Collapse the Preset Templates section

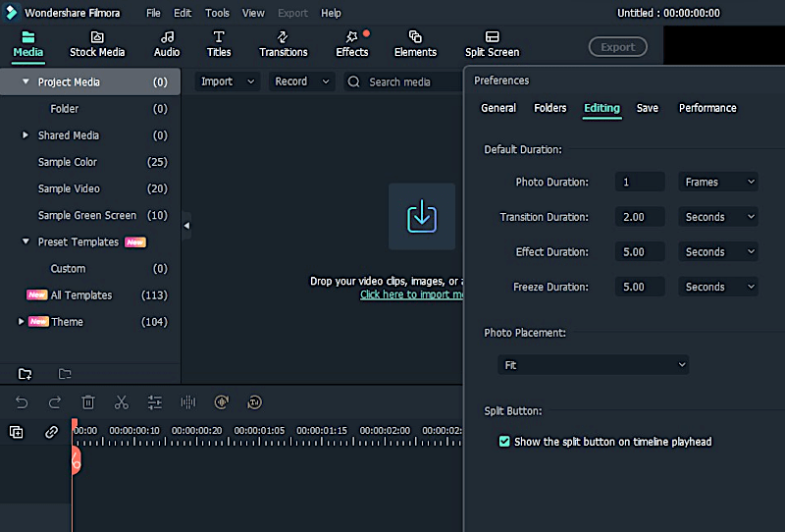26,241
